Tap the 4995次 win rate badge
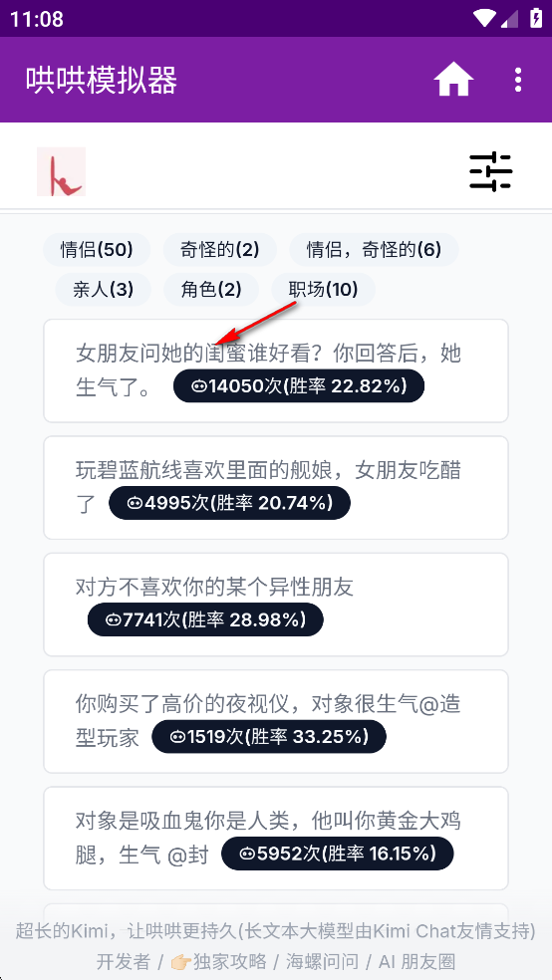 tap(229, 503)
